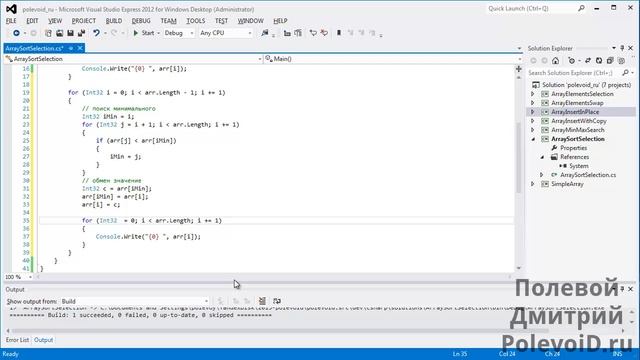Close the ArraySortSelection.cs editor tab
Screen dimensions: 640x360
point(80,48)
